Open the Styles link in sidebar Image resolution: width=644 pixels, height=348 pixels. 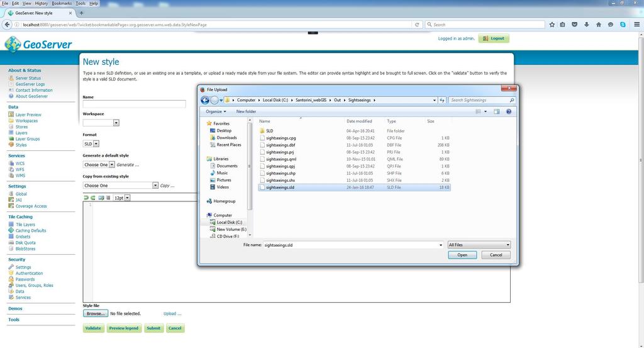[21, 145]
